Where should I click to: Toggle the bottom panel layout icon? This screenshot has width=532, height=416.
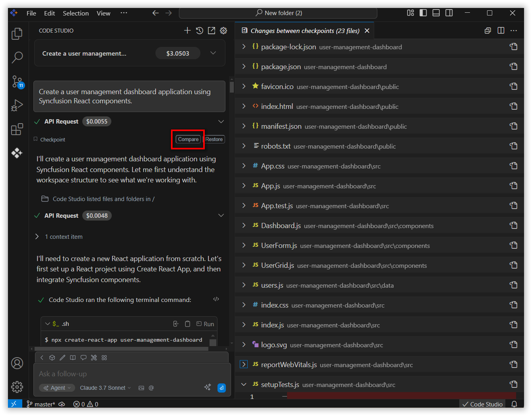click(436, 13)
